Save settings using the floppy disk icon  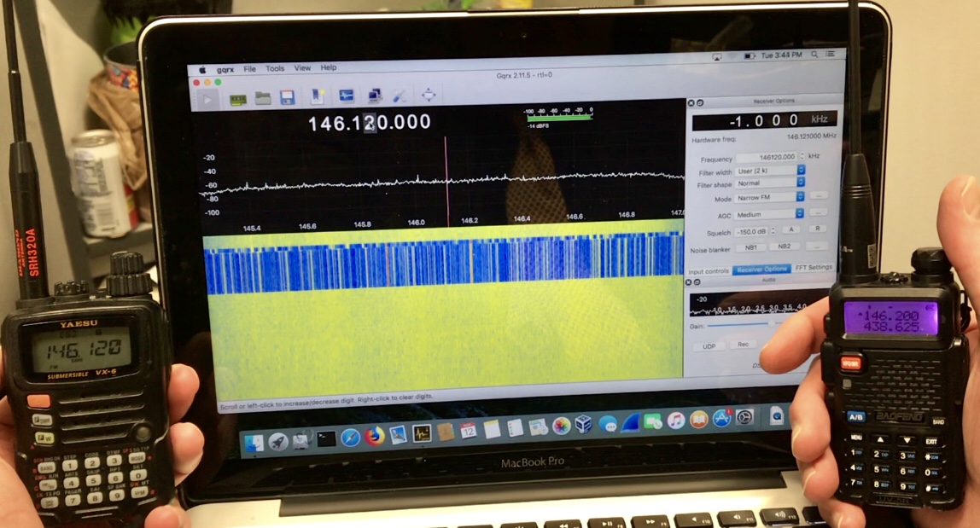coord(287,97)
